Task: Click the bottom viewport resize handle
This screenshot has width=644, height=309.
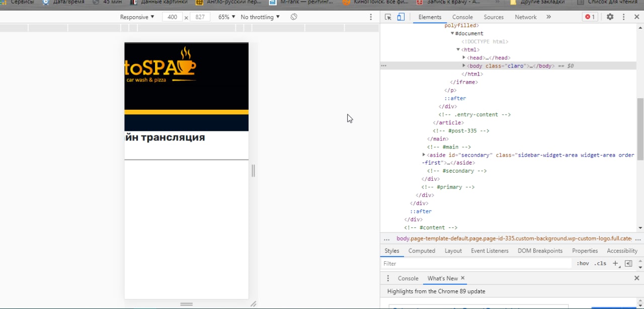Action: (187, 304)
